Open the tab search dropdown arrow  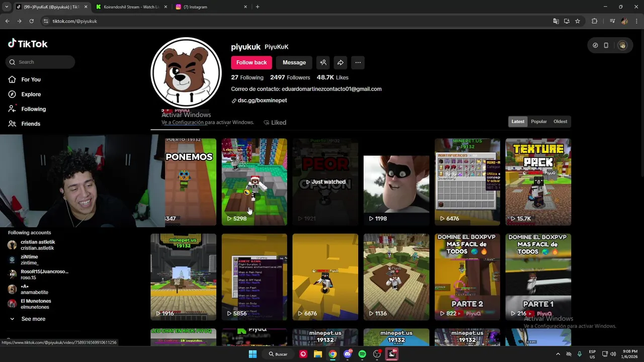(x=6, y=7)
